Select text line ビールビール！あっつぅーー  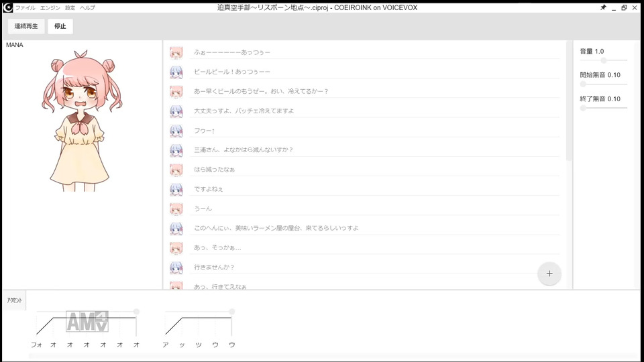[x=374, y=72]
